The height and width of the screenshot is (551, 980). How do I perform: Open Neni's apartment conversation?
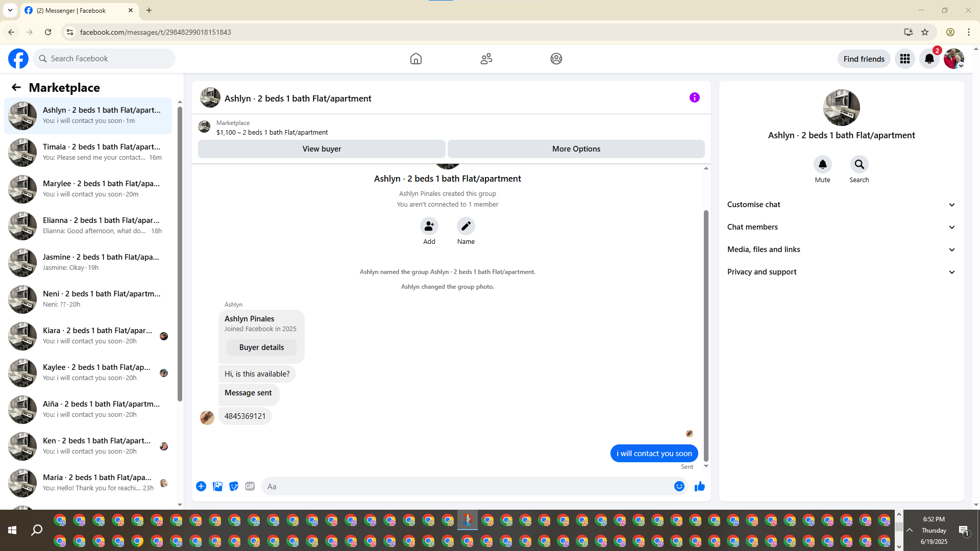click(x=88, y=299)
